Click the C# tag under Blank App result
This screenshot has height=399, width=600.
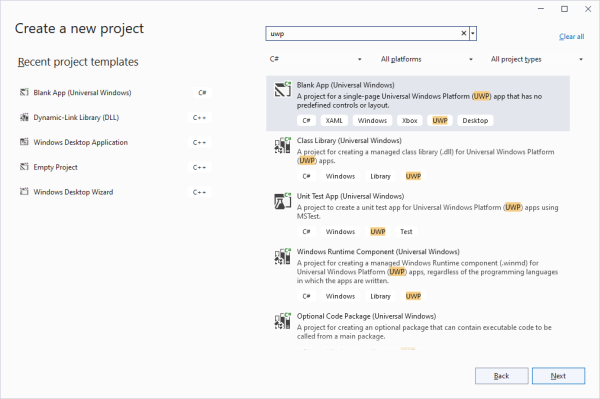306,121
